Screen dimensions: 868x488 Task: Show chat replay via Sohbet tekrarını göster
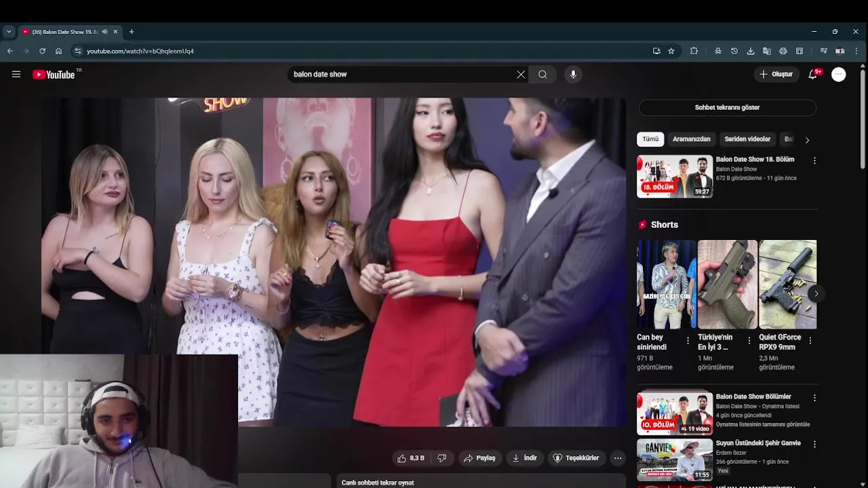[727, 108]
